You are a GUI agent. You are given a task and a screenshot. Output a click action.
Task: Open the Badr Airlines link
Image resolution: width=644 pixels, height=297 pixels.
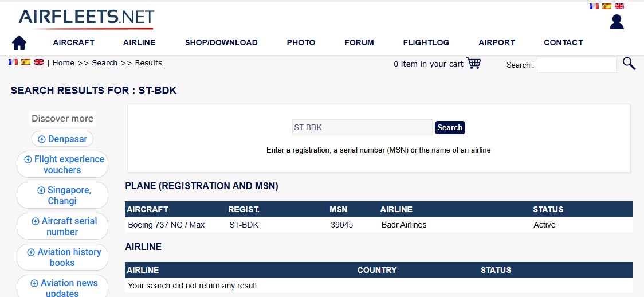point(403,225)
